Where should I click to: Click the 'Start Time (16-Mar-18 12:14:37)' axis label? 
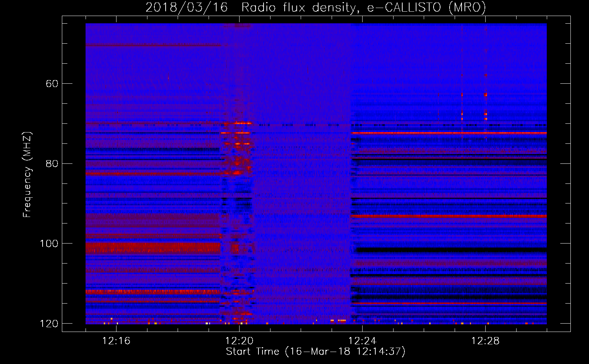click(x=316, y=352)
